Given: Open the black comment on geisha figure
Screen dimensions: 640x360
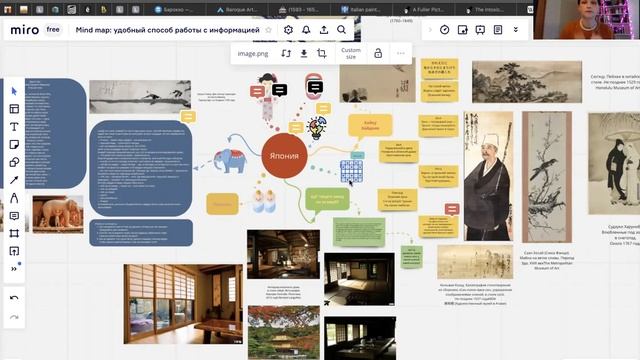Looking at the screenshot, I should point(280,90).
